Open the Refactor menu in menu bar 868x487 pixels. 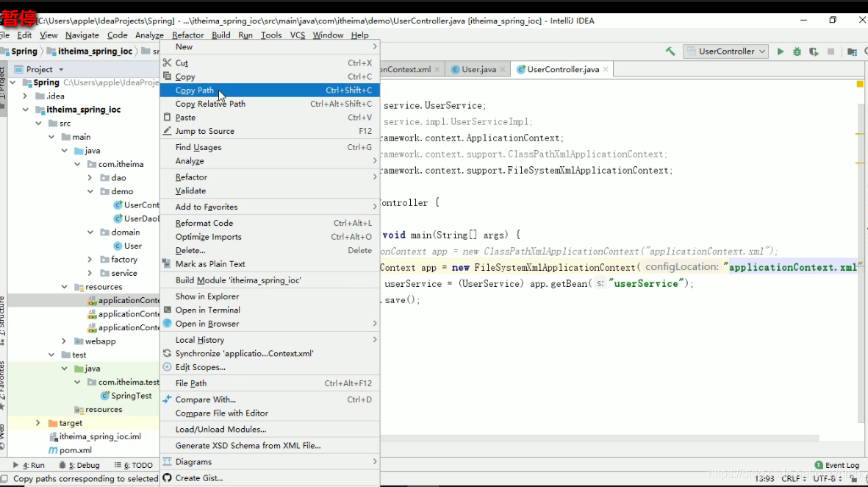pyautogui.click(x=187, y=35)
